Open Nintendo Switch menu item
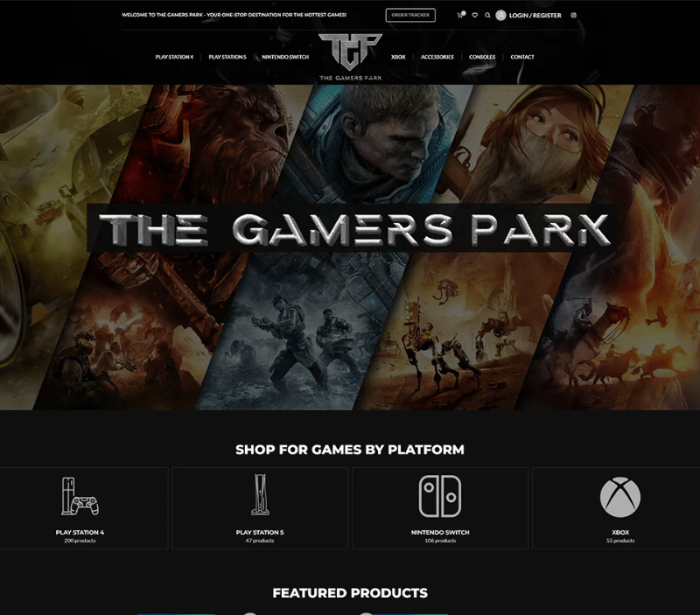The width and height of the screenshot is (700, 615). click(x=285, y=57)
